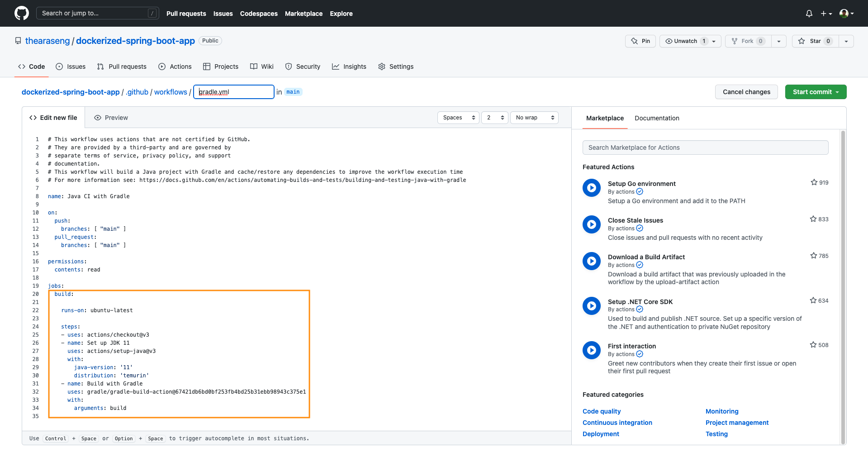Image resolution: width=868 pixels, height=452 pixels.
Task: Click the Setup .NET Core SDK action icon
Action: (x=592, y=305)
